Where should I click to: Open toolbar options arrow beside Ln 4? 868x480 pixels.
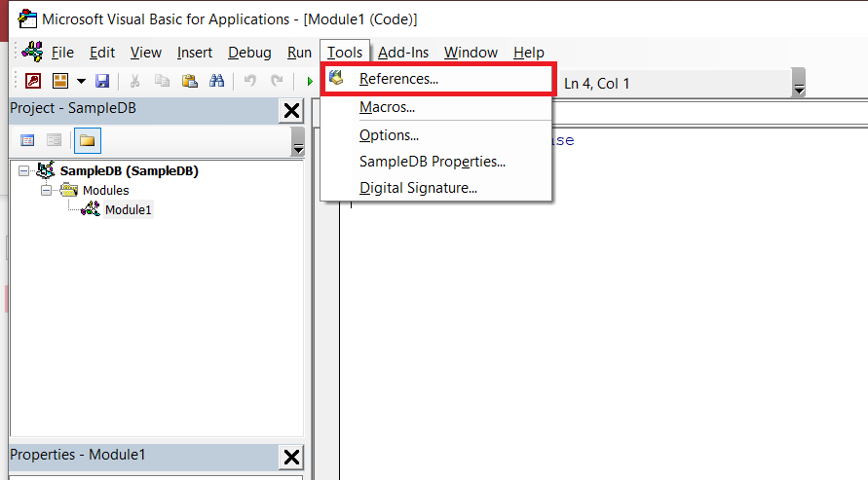click(x=798, y=83)
